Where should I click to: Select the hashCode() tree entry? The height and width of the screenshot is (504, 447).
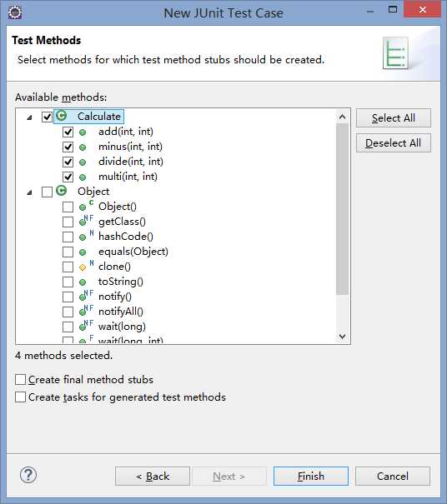[125, 237]
